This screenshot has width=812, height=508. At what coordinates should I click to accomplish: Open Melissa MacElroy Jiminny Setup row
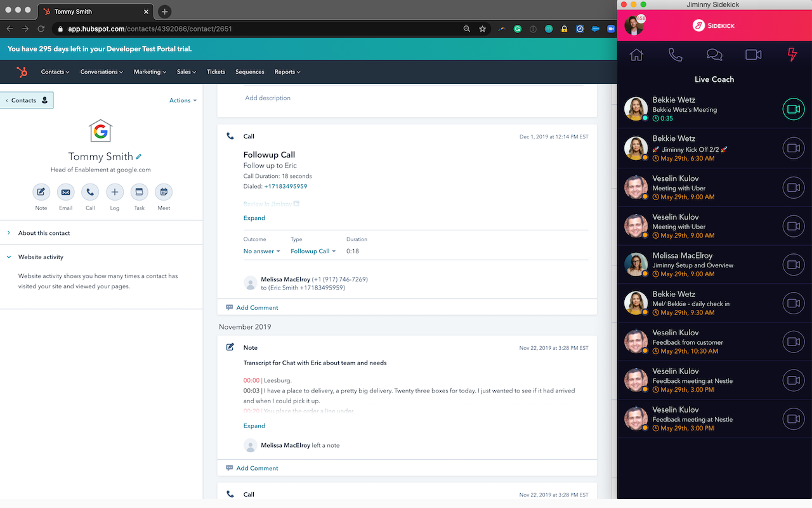tap(714, 265)
